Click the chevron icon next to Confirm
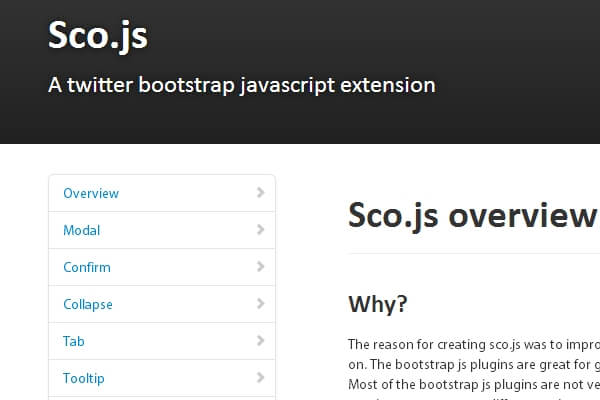Screen dimensions: 600x400 [260, 267]
